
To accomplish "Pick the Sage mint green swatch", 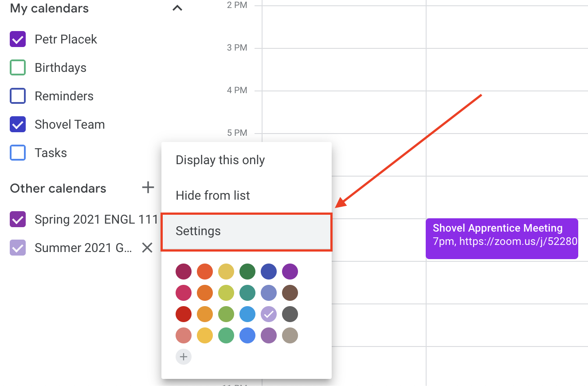I will coord(226,335).
